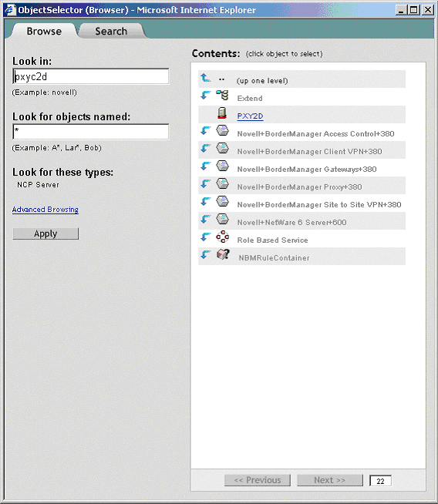Click Novell+BorderManager Proxy+380 text
Image resolution: width=438 pixels, height=504 pixels.
pos(299,186)
